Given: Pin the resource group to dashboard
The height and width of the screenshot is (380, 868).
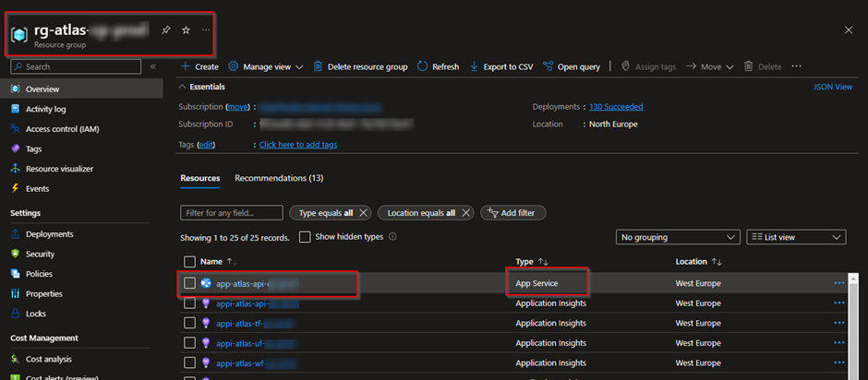Looking at the screenshot, I should (166, 30).
